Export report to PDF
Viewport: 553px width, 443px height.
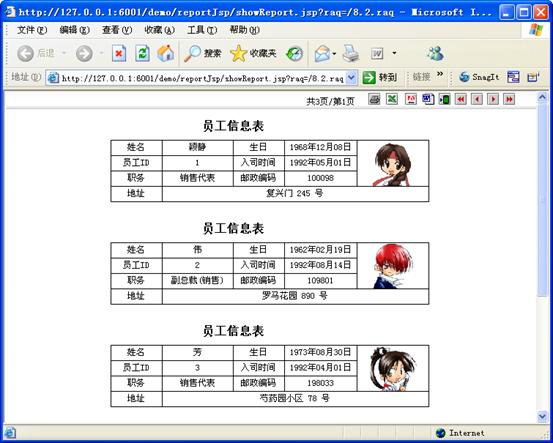coord(411,99)
